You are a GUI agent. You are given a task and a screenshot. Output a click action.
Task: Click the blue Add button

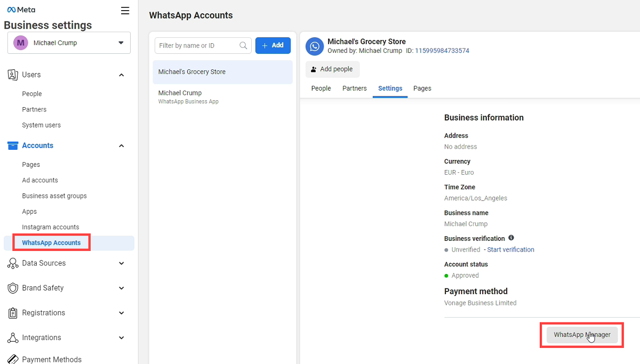(273, 45)
